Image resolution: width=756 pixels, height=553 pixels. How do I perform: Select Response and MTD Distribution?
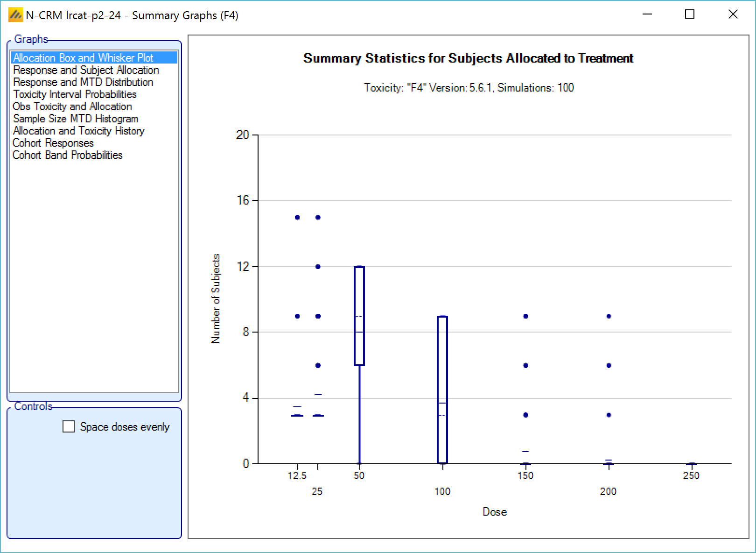[83, 82]
